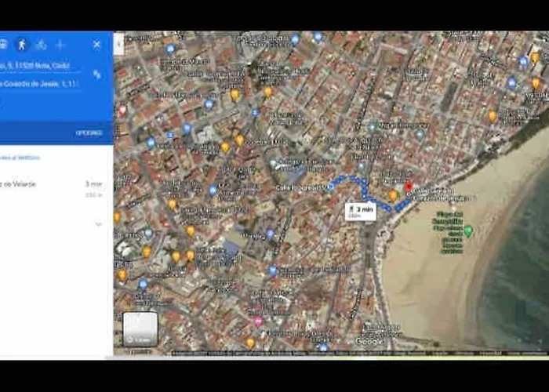
Task: Edit the starting point address field
Action: [39, 66]
